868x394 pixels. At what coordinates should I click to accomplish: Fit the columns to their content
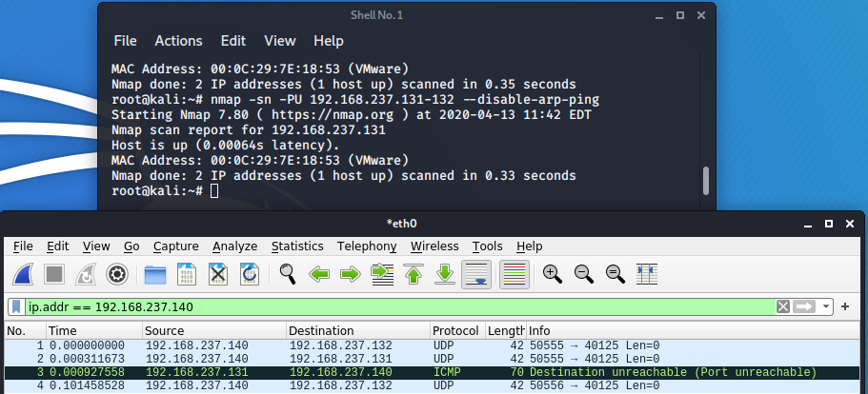click(x=647, y=274)
